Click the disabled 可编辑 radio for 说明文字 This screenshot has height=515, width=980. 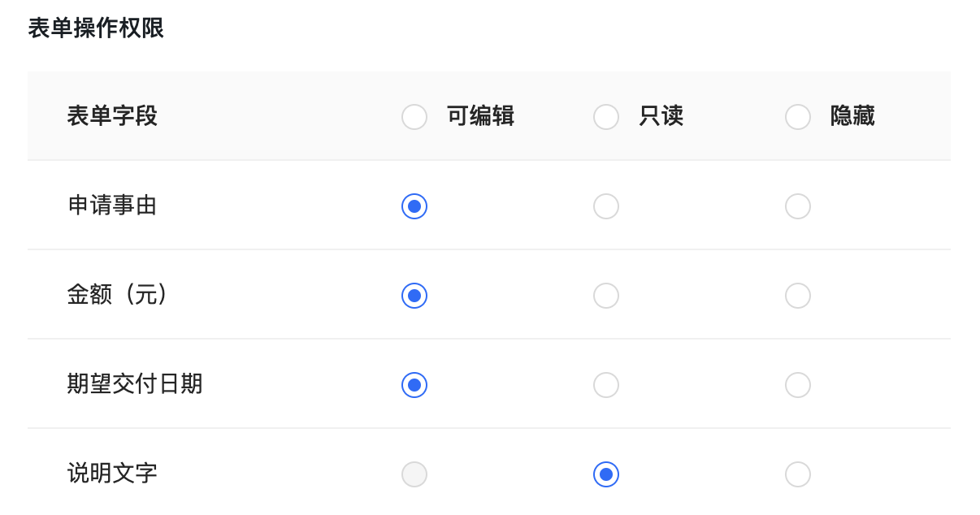pyautogui.click(x=414, y=474)
